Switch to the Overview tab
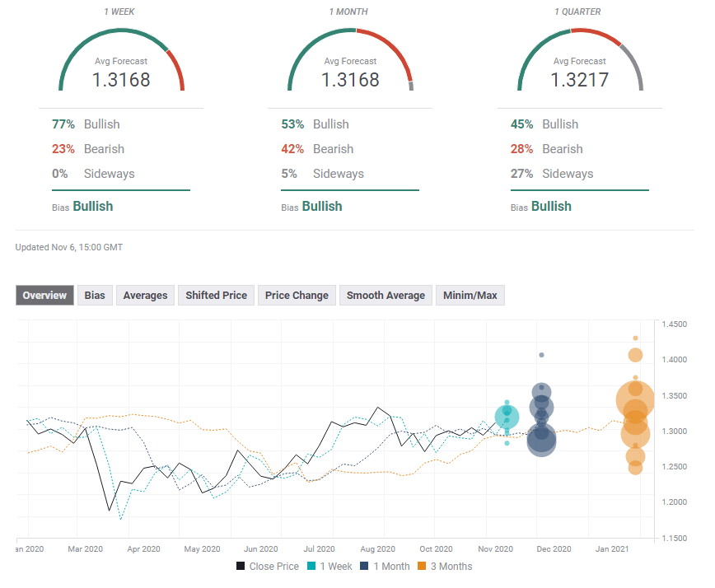Screen dimensions: 715x588 click(44, 296)
